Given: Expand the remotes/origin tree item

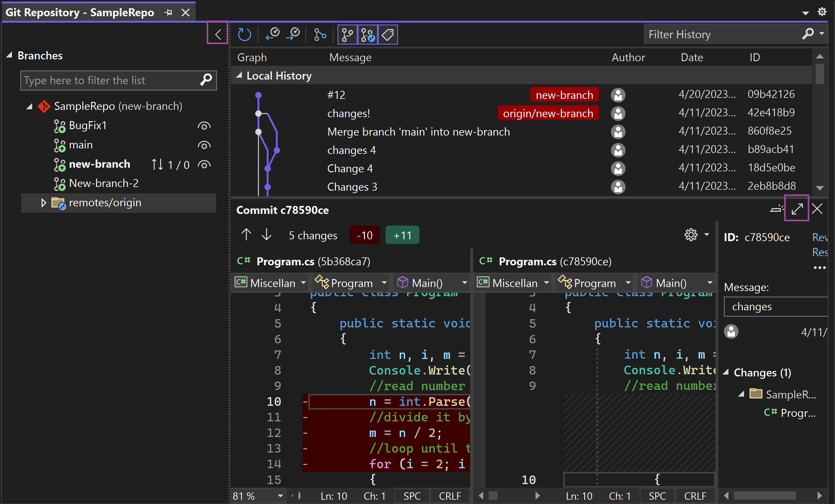Looking at the screenshot, I should [45, 203].
